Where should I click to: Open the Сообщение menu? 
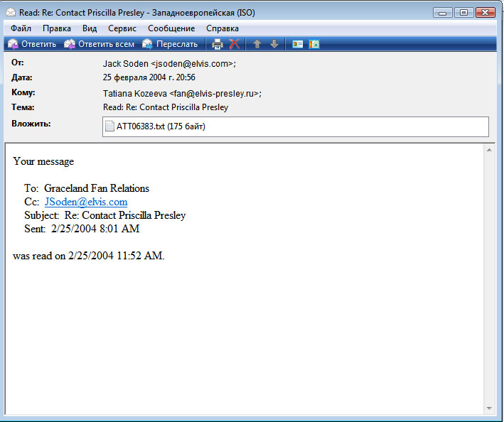click(171, 28)
